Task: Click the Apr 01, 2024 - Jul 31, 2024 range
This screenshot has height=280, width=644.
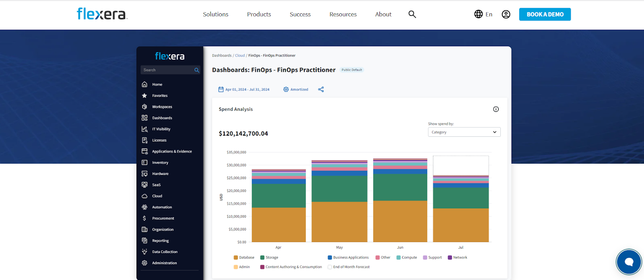Action: [x=248, y=89]
